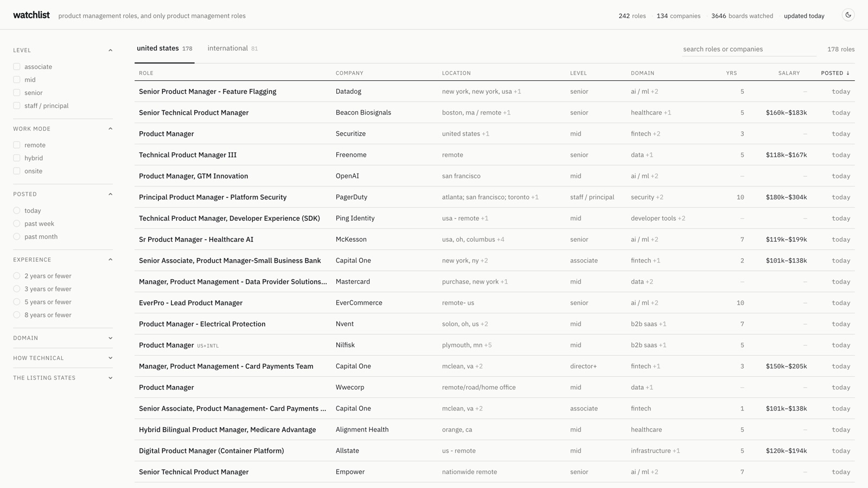Screen dimensions: 868x488
Task: Expand The Listing States section
Action: pyautogui.click(x=63, y=378)
